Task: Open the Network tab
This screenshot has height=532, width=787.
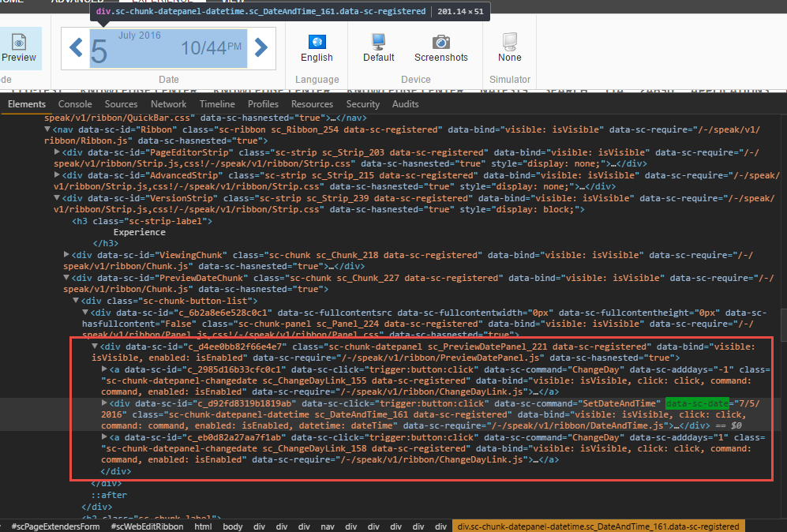Action: (168, 104)
